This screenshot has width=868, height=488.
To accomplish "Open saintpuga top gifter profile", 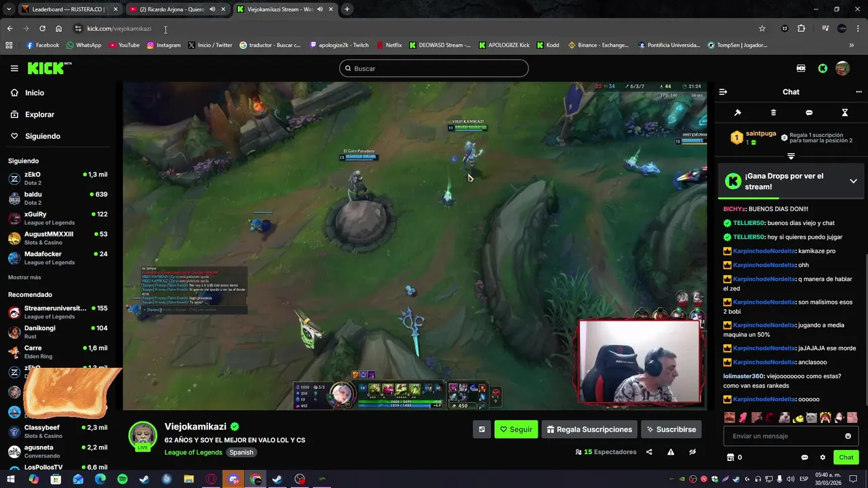I will (760, 134).
